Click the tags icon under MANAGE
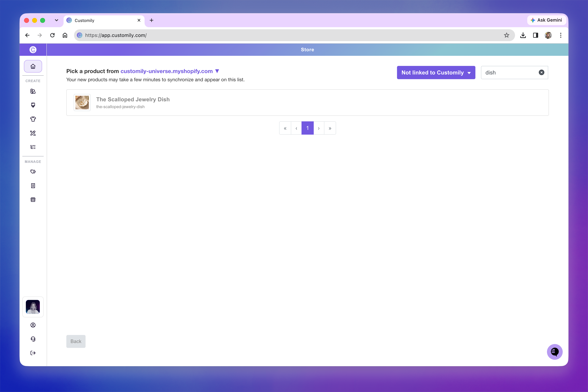Screen dimensions: 588x392 (x=33, y=172)
